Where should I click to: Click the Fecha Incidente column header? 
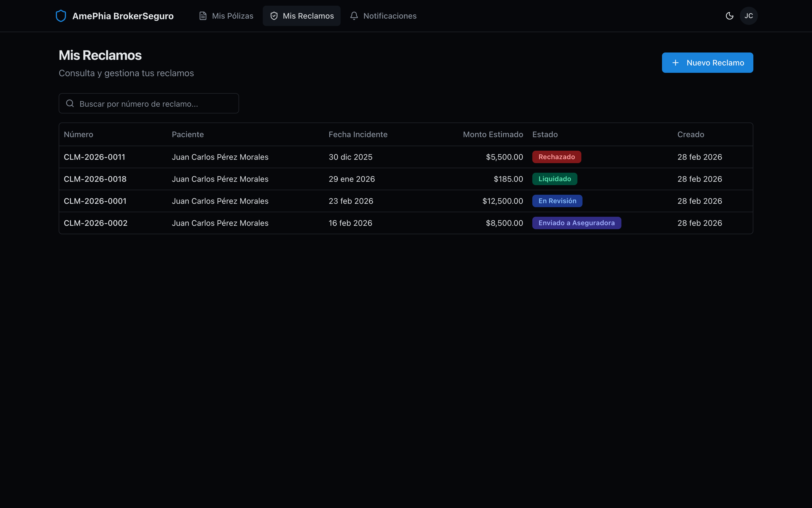(358, 134)
